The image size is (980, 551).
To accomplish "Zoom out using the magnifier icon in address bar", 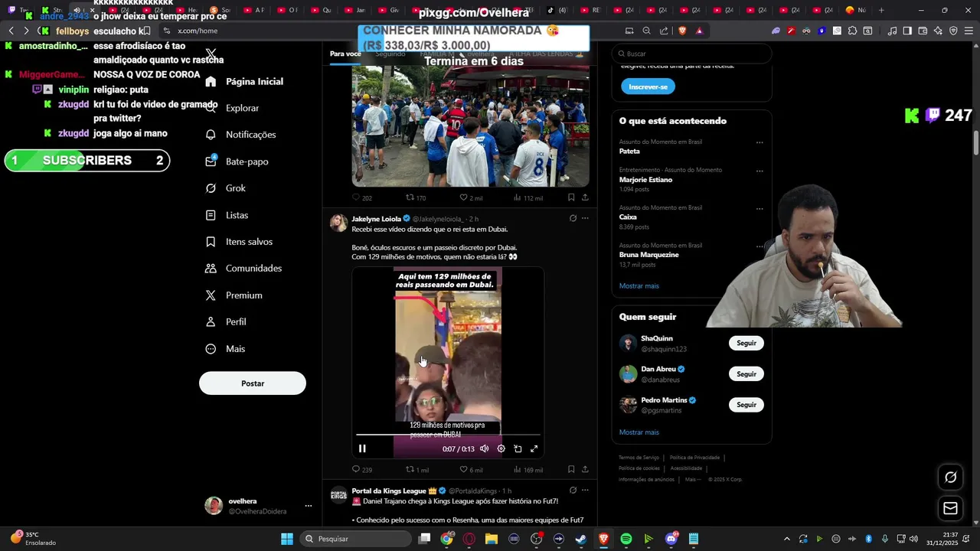I will (646, 31).
